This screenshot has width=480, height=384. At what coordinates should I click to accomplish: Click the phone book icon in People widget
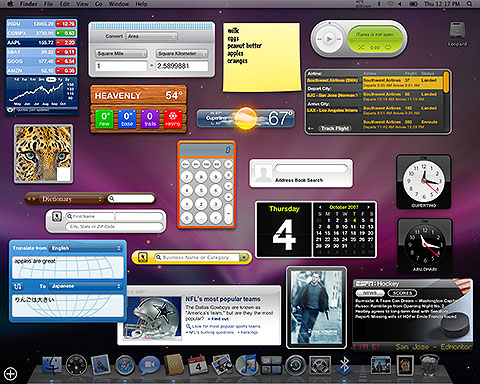pos(57,217)
